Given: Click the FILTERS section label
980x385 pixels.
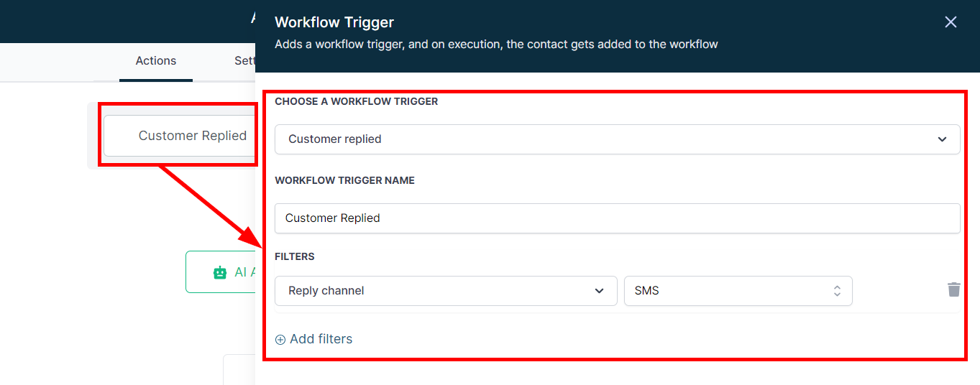Looking at the screenshot, I should pyautogui.click(x=295, y=256).
